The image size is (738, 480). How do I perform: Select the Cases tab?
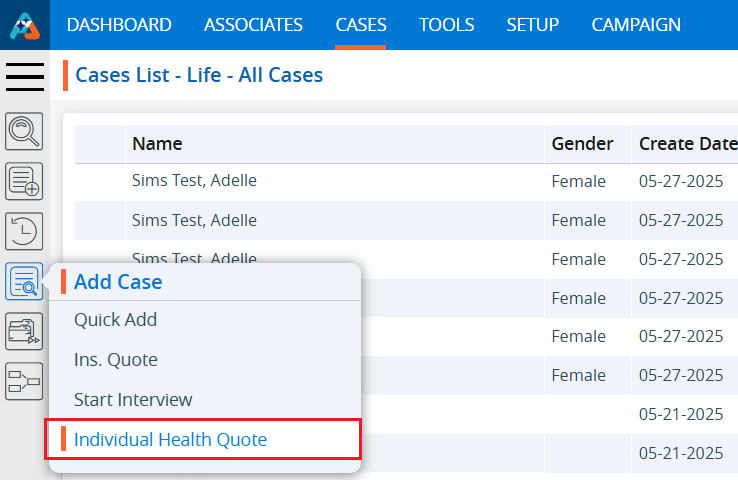(360, 25)
